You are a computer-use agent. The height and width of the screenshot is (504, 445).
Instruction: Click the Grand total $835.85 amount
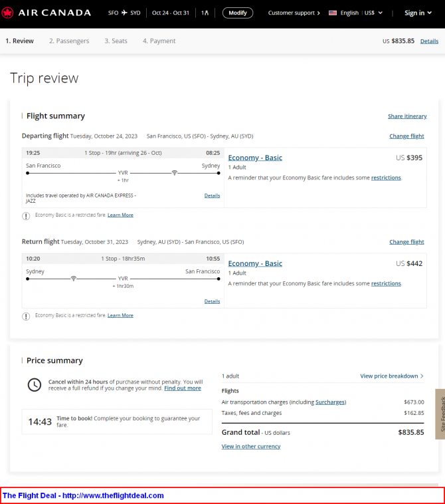tap(411, 432)
